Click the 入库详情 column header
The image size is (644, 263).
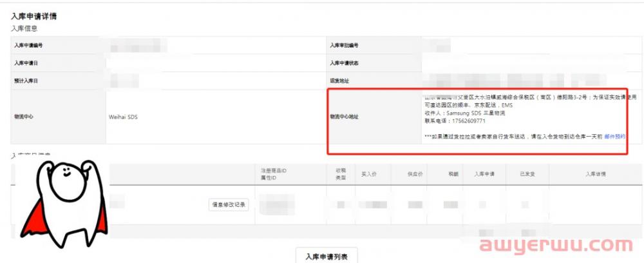pyautogui.click(x=596, y=174)
